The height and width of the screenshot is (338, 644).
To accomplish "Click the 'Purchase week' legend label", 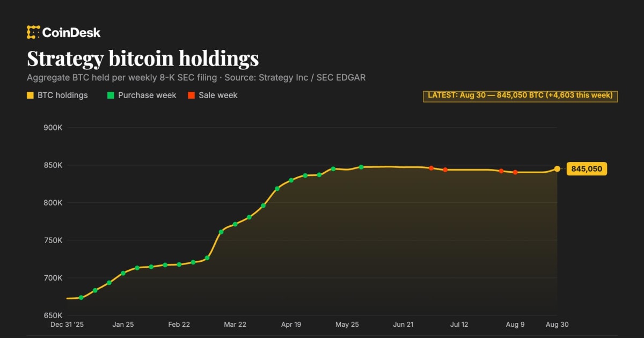I will [147, 95].
